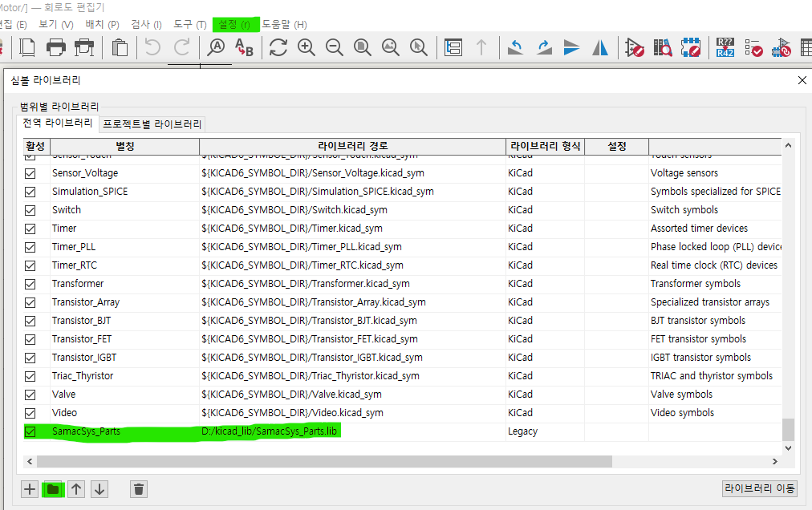Open the hierarchy navigator
The height and width of the screenshot is (510, 812).
(x=453, y=47)
